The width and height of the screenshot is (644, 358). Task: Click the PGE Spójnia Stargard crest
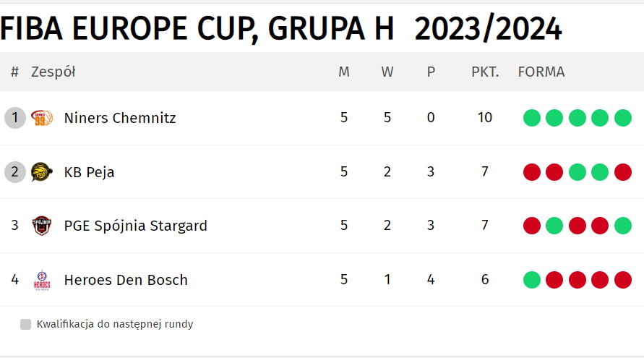(42, 226)
